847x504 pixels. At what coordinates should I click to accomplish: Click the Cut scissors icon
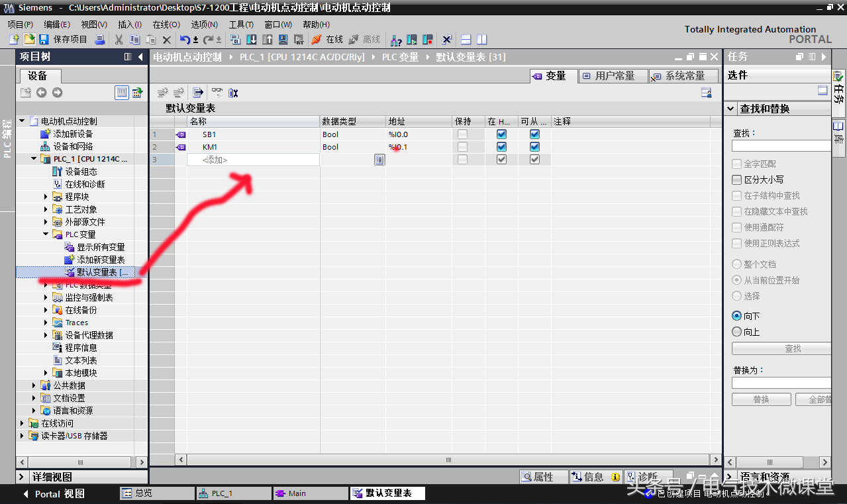click(x=120, y=40)
